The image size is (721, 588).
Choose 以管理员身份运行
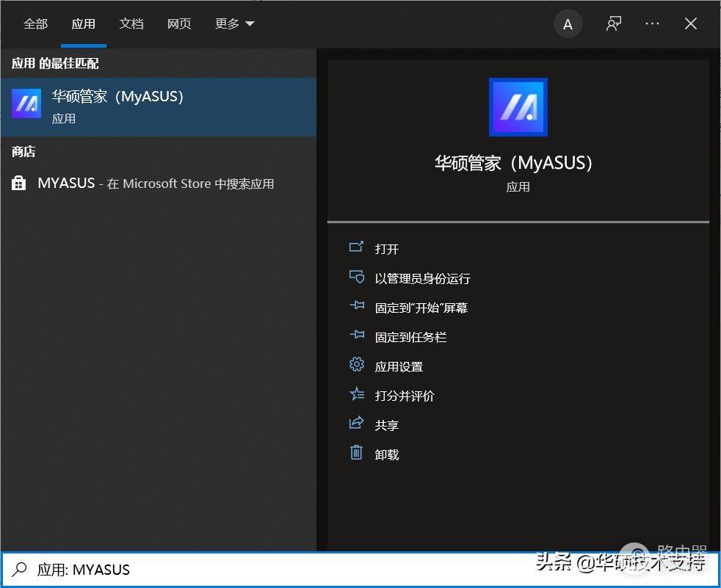click(x=423, y=279)
